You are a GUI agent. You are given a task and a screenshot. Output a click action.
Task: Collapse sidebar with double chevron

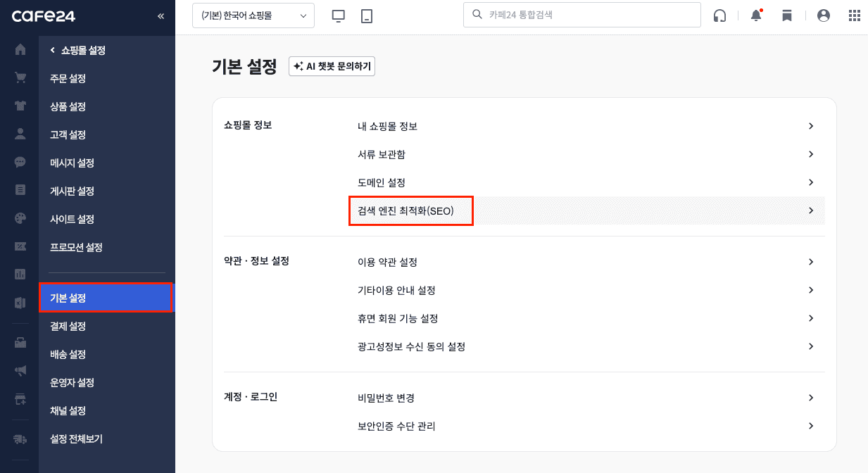[x=161, y=15]
